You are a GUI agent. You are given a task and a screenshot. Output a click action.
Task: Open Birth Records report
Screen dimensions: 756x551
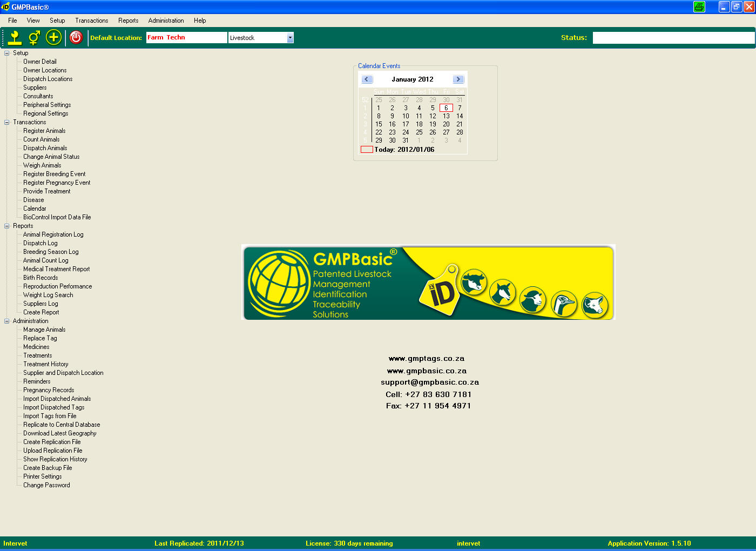[x=40, y=278]
